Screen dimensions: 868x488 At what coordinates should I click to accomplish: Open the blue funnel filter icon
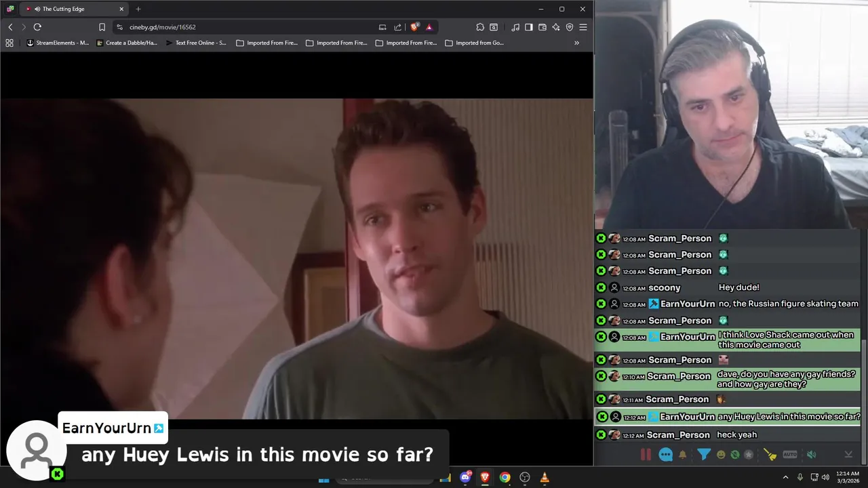[704, 455]
